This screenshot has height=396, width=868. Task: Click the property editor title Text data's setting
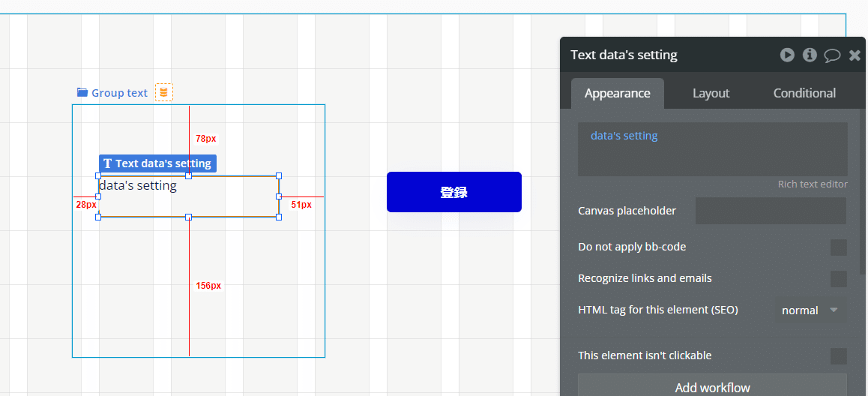[x=624, y=55]
